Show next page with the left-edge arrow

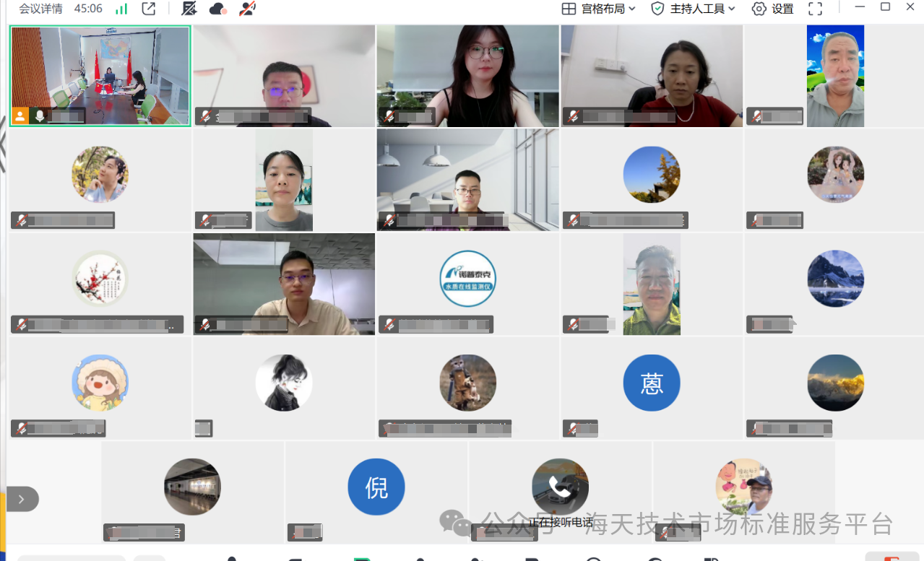pyautogui.click(x=22, y=499)
